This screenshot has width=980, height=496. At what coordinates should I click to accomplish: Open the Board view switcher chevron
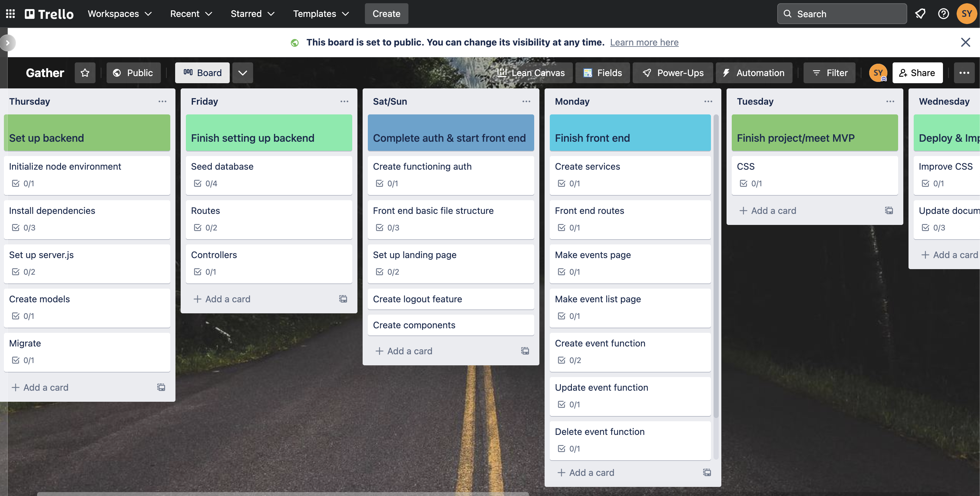242,73
